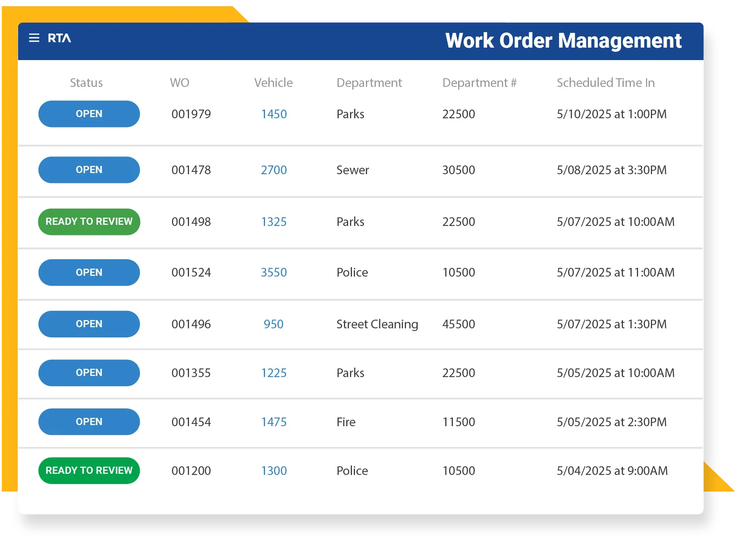Open vehicle 950 link

coord(274,324)
